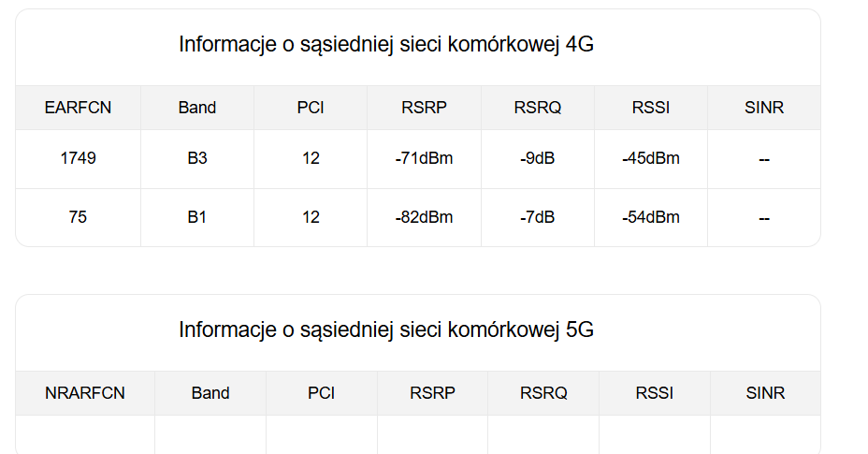Select the -54dBm RSSI value
Screen dimensions: 868x454
click(650, 217)
